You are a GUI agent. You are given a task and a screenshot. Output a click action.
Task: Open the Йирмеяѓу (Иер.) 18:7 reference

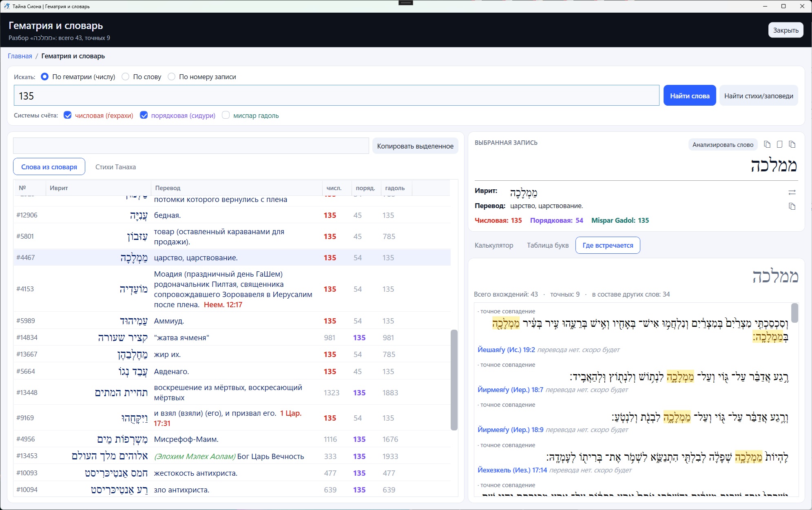coord(510,390)
